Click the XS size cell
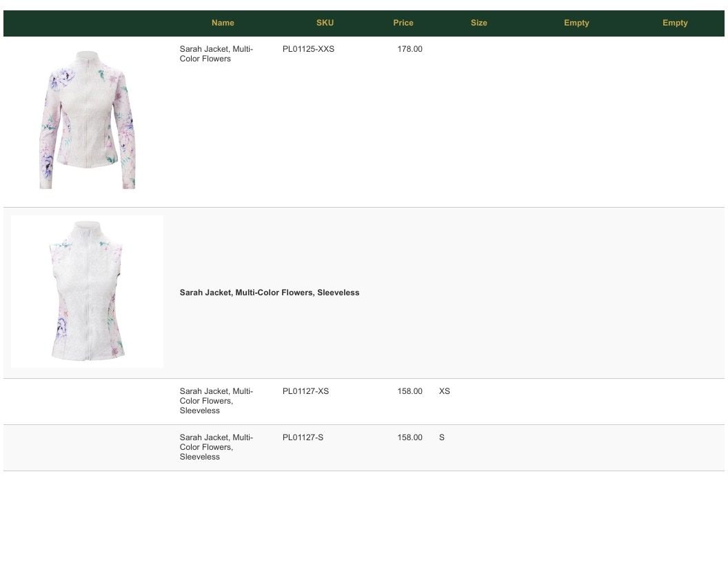The image size is (728, 563). [x=445, y=391]
